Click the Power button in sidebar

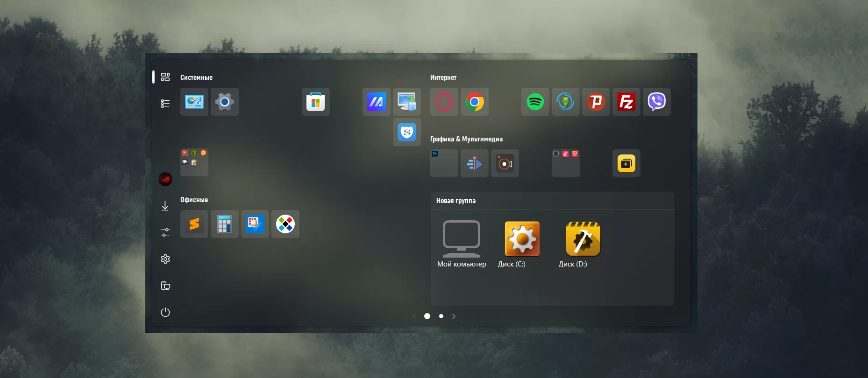pyautogui.click(x=165, y=312)
